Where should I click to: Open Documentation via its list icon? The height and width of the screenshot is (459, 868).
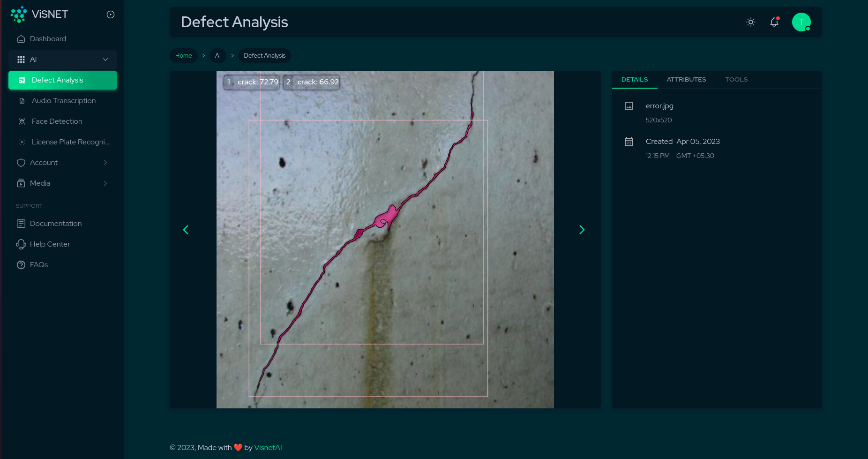coord(21,223)
